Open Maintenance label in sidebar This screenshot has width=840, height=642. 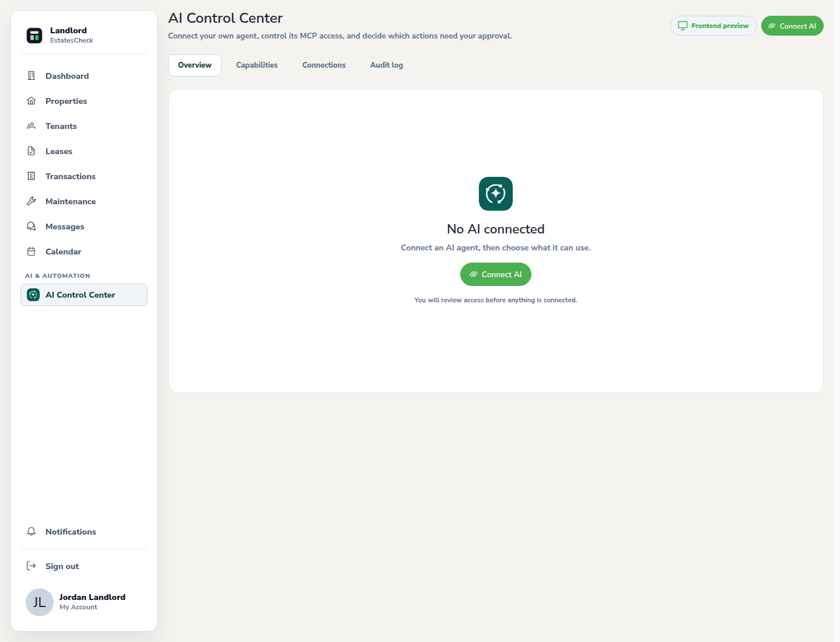point(71,201)
